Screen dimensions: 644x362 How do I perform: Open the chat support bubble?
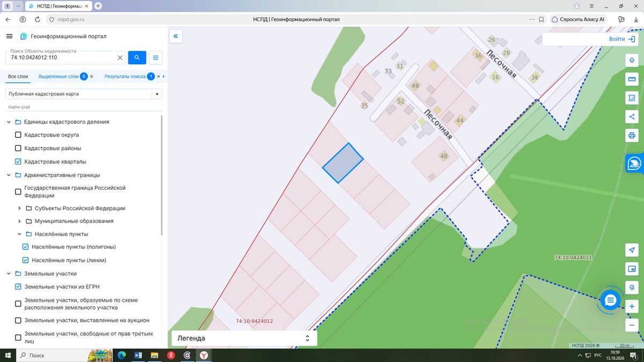pyautogui.click(x=610, y=300)
